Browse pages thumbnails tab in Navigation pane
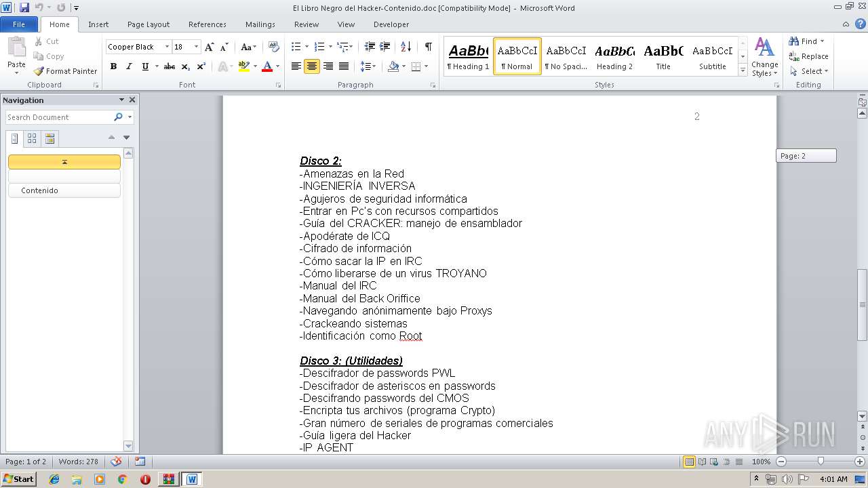This screenshot has height=488, width=868. 32,139
